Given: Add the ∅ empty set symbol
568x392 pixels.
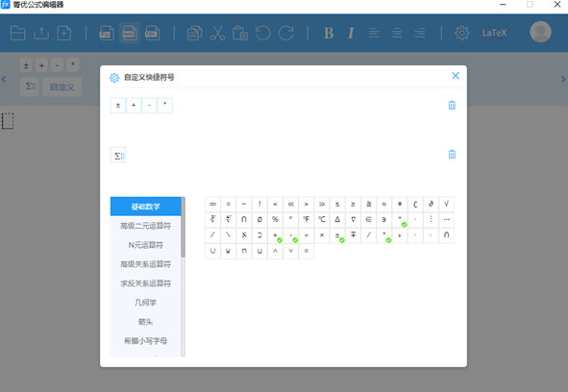Looking at the screenshot, I should (x=259, y=220).
